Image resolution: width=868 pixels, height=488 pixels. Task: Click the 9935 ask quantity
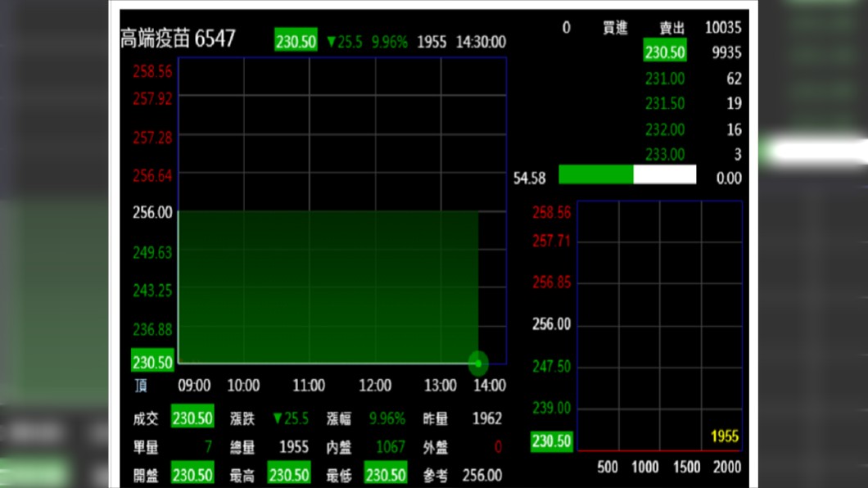point(726,52)
